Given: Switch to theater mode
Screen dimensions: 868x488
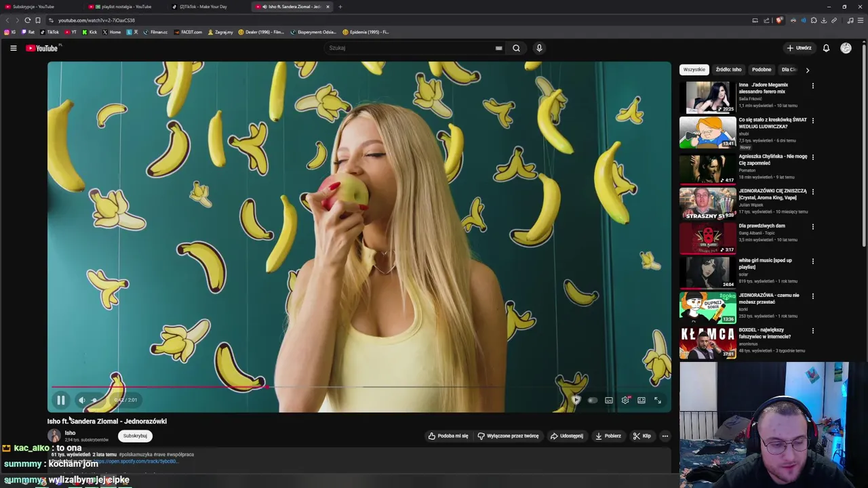Looking at the screenshot, I should (x=641, y=401).
